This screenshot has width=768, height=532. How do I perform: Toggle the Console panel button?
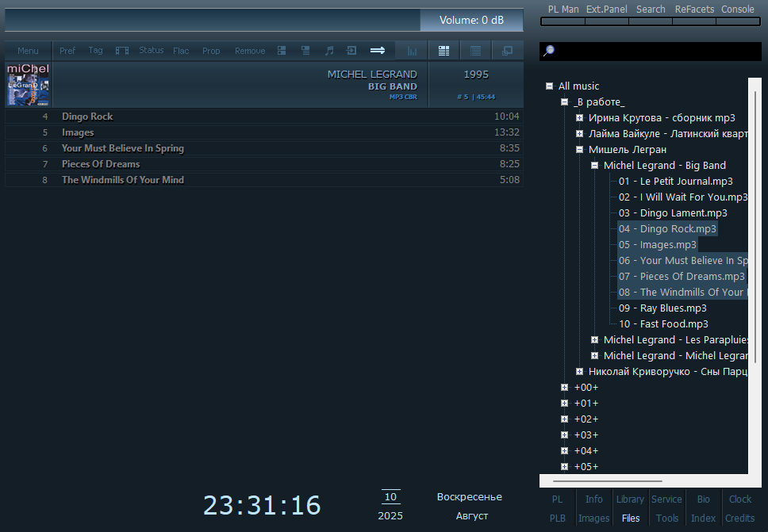(x=737, y=10)
